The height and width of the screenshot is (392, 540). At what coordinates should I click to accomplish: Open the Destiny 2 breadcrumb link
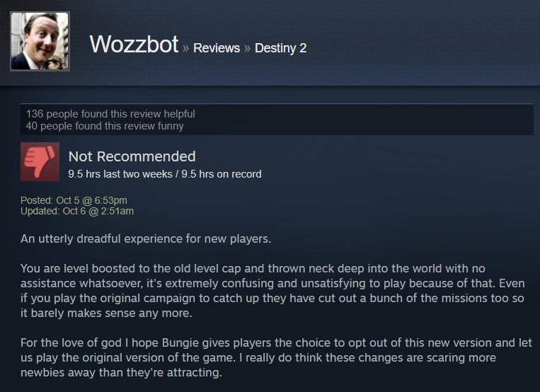[x=281, y=48]
